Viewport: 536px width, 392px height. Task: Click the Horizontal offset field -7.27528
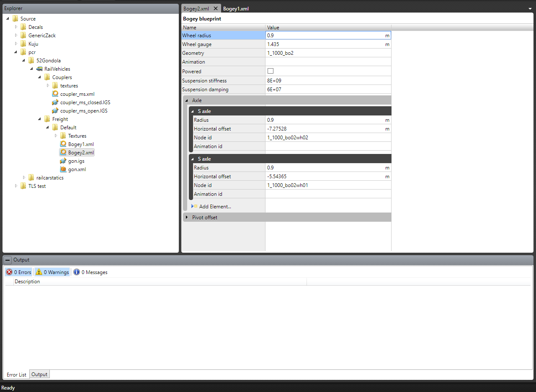328,129
